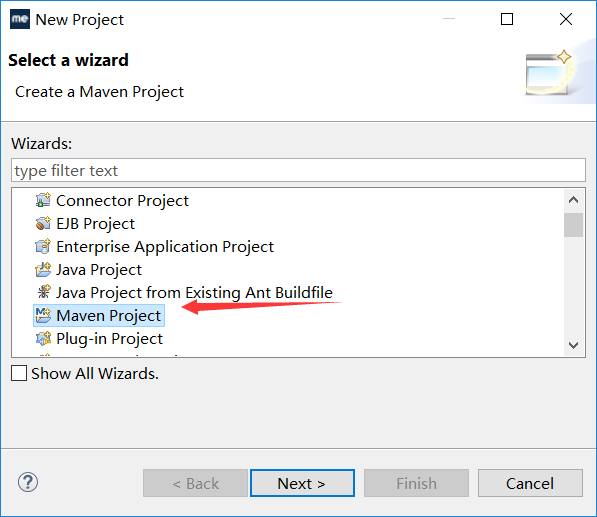
Task: Proceed with the Next button
Action: coord(302,483)
